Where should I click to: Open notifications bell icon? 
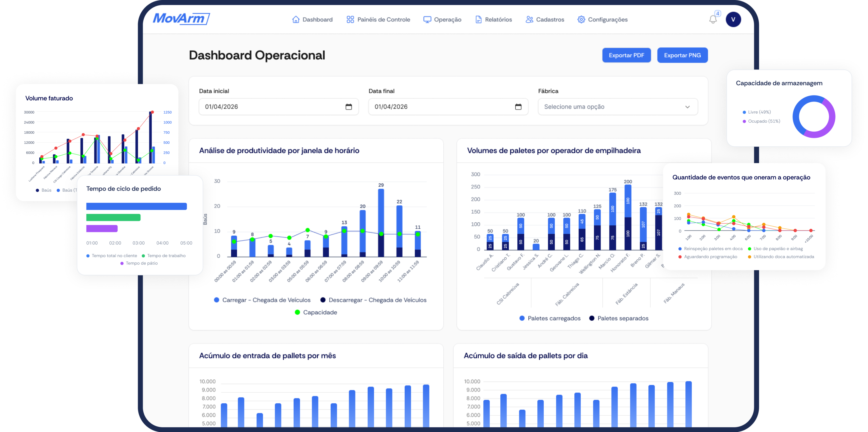click(x=713, y=19)
